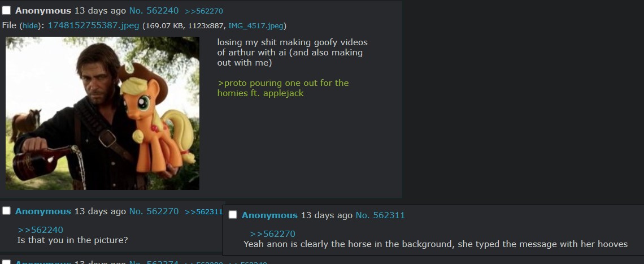Click post number No. 562240
Image resolution: width=644 pixels, height=264 pixels.
pos(154,11)
